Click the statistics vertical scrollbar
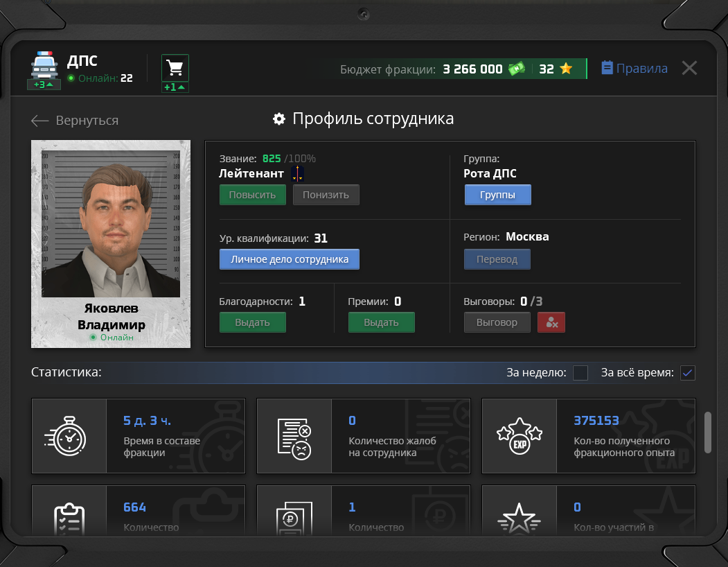This screenshot has height=567, width=728. coord(708,433)
